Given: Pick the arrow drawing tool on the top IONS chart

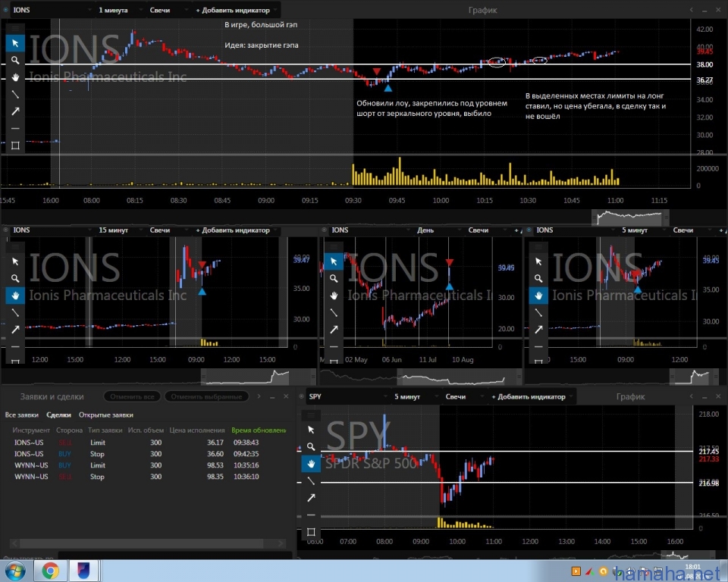Looking at the screenshot, I should 15,111.
